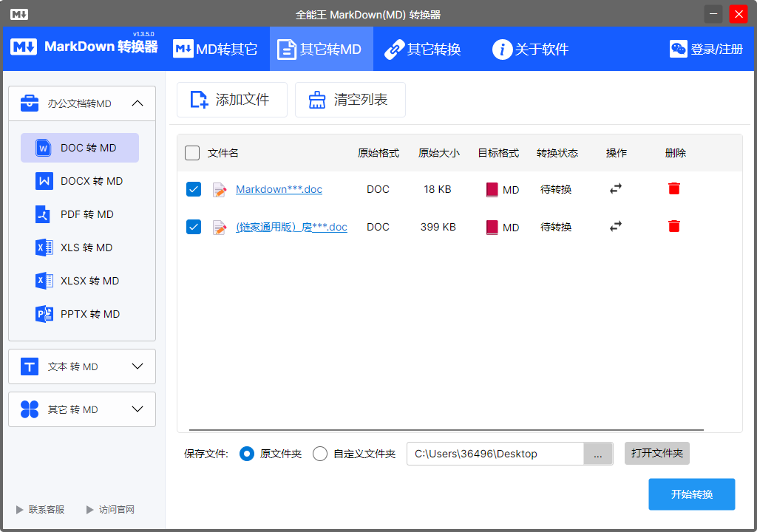757x532 pixels.
Task: Click the 开始转换 button
Action: tap(692, 494)
